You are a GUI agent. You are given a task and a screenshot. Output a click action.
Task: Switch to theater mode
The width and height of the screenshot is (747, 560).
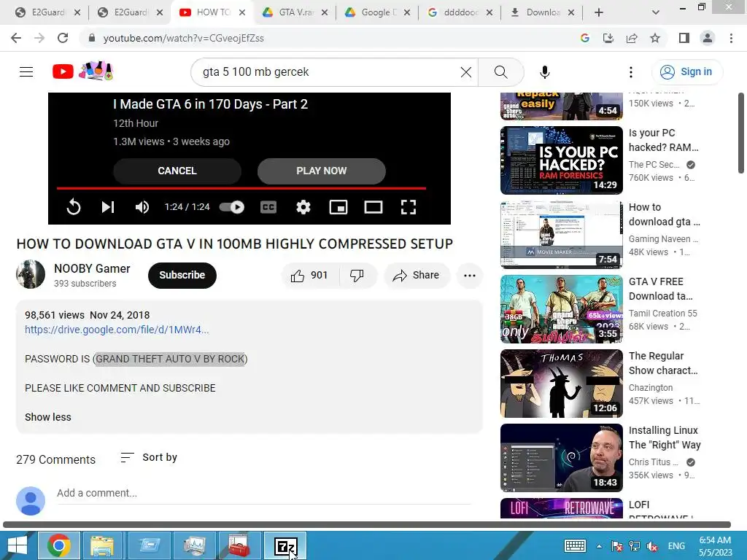(373, 207)
